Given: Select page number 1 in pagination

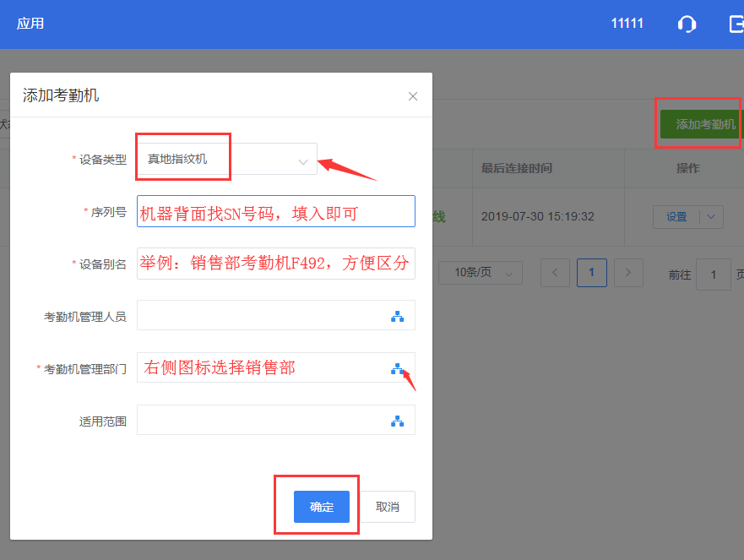Looking at the screenshot, I should pyautogui.click(x=591, y=272).
